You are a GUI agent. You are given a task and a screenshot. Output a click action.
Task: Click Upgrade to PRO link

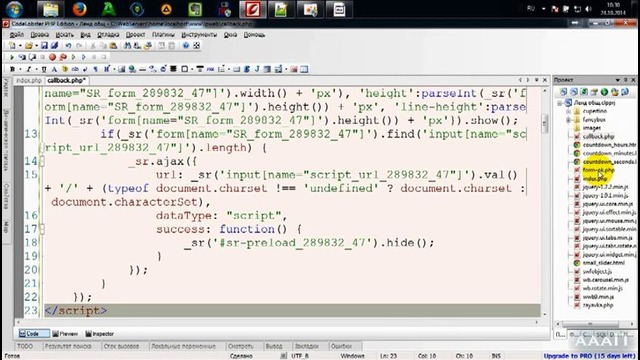tap(590, 356)
